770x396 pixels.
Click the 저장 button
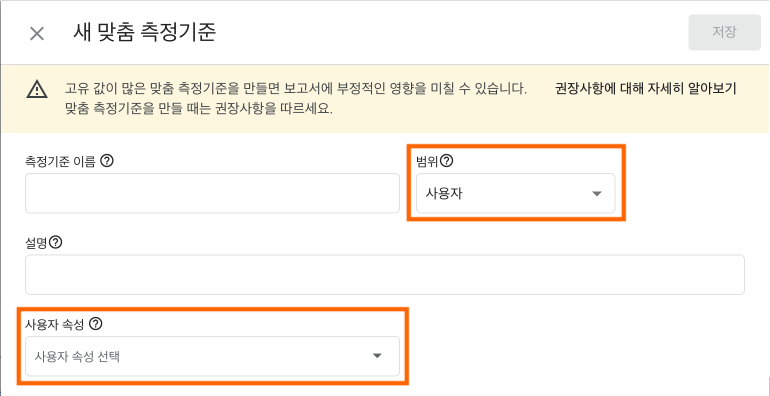click(x=724, y=32)
